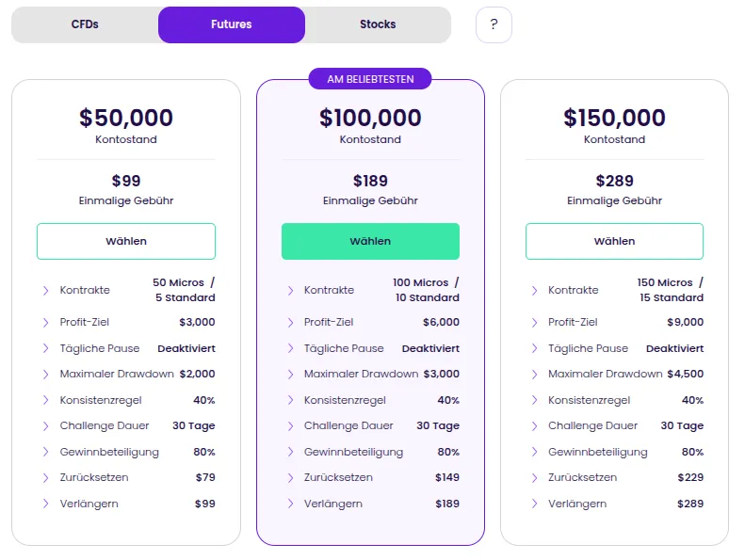
Task: Click the question mark help icon
Action: click(494, 24)
